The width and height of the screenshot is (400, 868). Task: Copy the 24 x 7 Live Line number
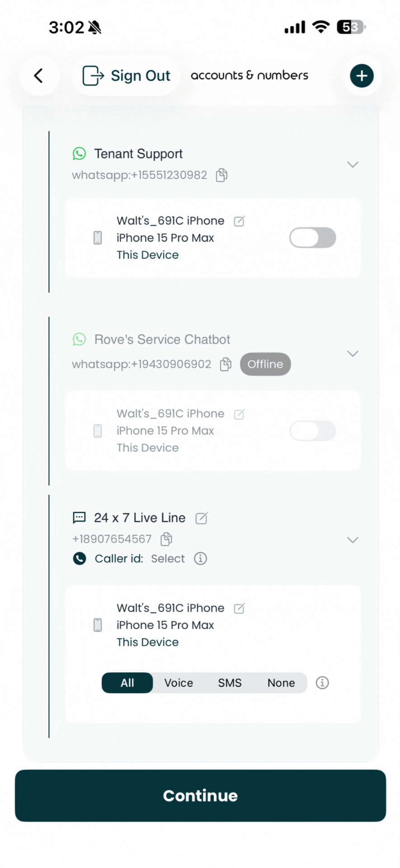[x=166, y=539]
